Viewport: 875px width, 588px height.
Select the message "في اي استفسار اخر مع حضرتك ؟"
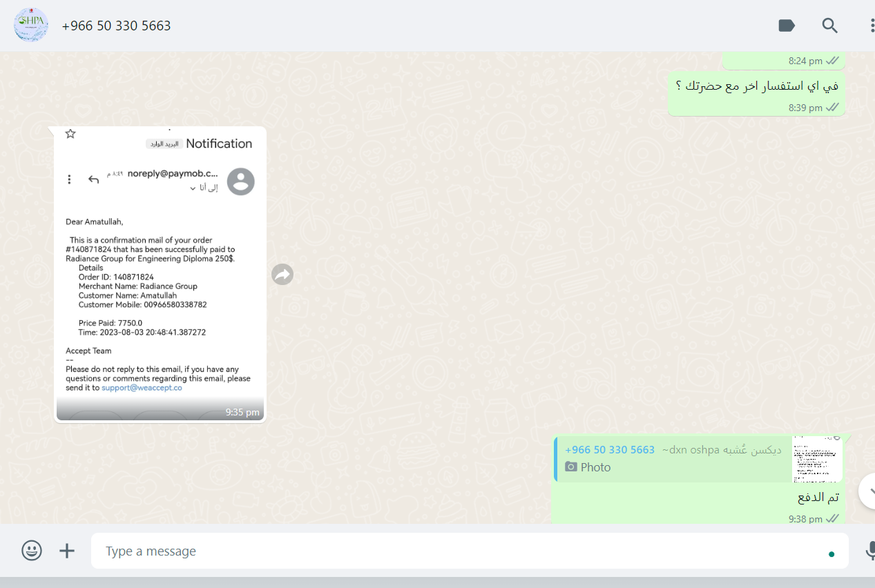(x=757, y=86)
